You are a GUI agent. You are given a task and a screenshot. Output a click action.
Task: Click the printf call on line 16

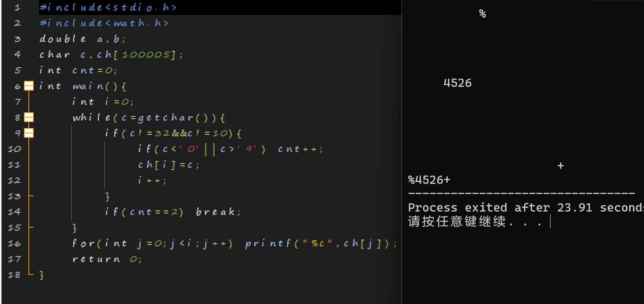(x=321, y=243)
